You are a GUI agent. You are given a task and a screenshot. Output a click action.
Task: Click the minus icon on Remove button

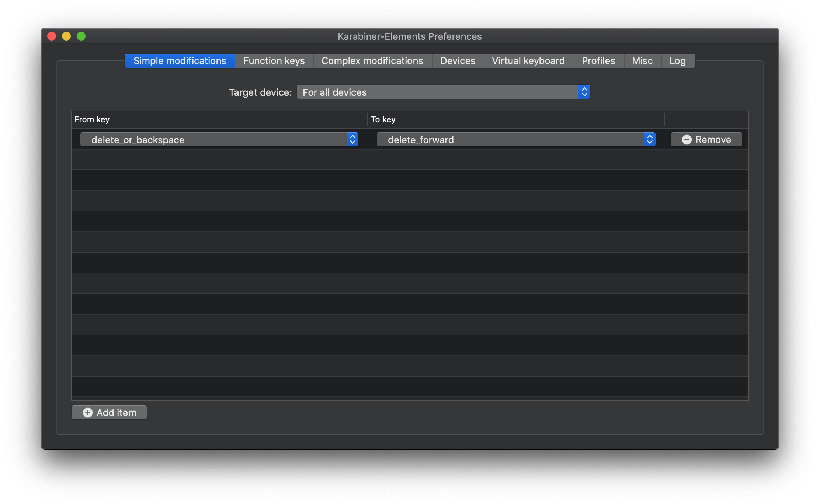tap(687, 139)
